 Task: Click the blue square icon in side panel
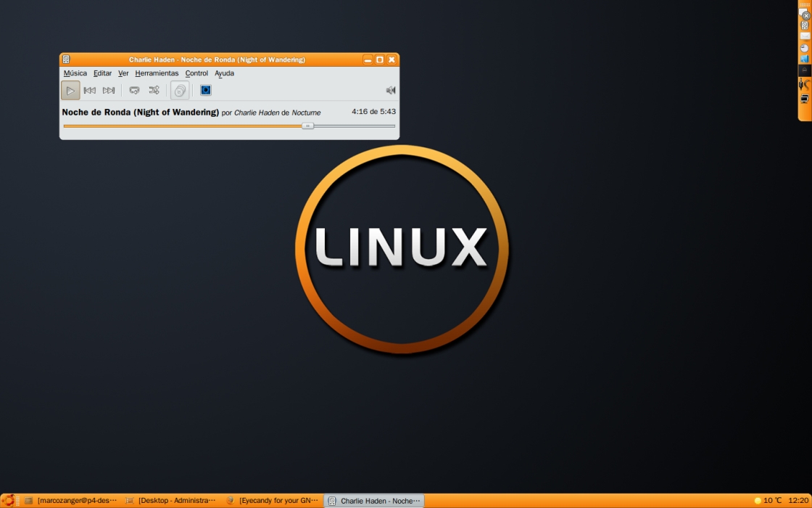click(x=805, y=59)
